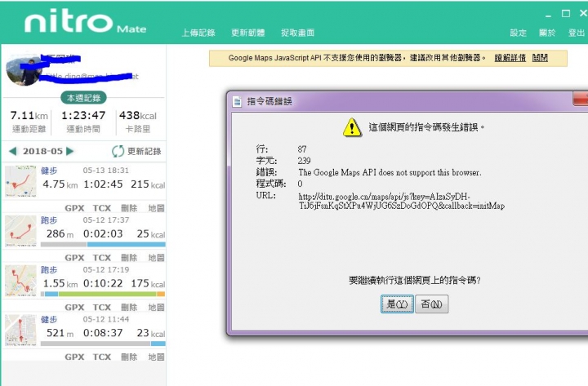Image resolution: width=588 pixels, height=386 pixels.
Task: Click the 438 kcal 卡路里 stat
Action: pos(138,122)
